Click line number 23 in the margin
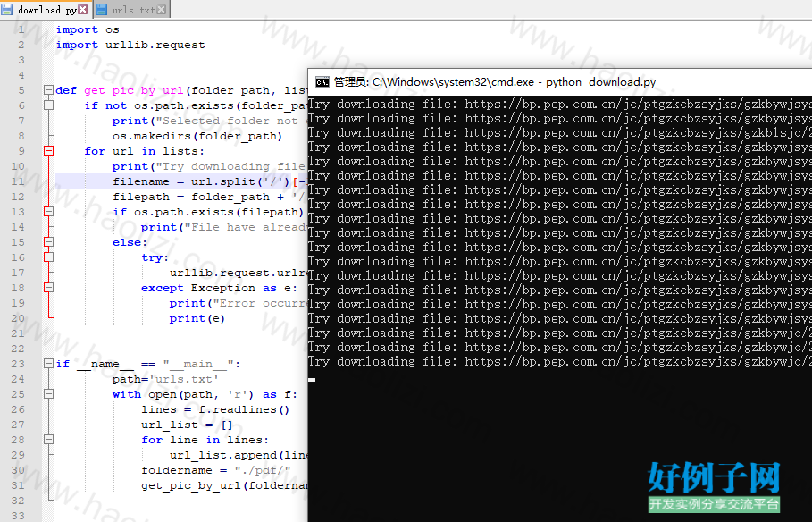The width and height of the screenshot is (812, 522). pyautogui.click(x=18, y=364)
